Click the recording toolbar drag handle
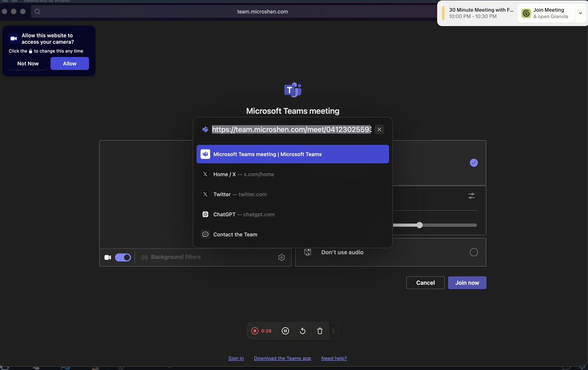 coord(333,331)
